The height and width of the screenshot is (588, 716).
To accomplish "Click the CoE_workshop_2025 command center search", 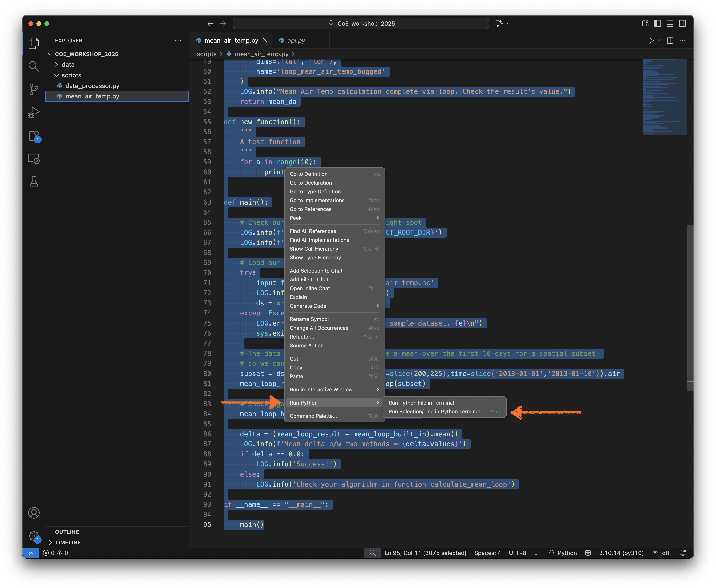I will coord(361,23).
